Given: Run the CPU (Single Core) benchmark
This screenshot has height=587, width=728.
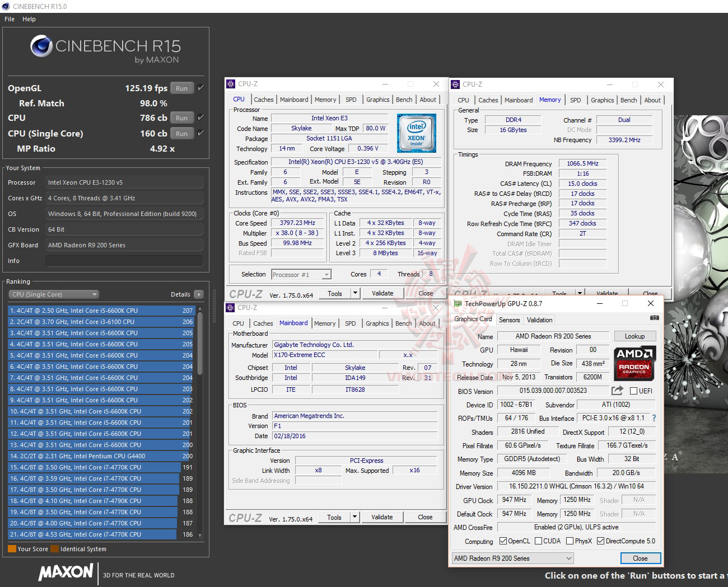Looking at the screenshot, I should [182, 133].
